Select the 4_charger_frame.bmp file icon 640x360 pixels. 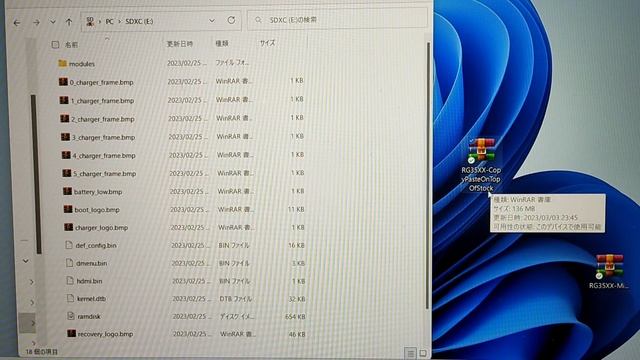coord(66,155)
